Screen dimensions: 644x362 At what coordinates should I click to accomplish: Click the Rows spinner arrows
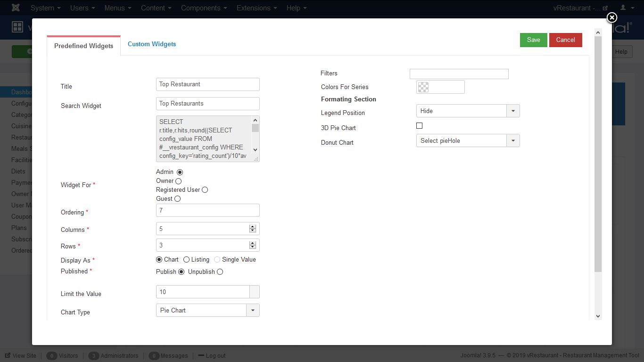click(253, 246)
